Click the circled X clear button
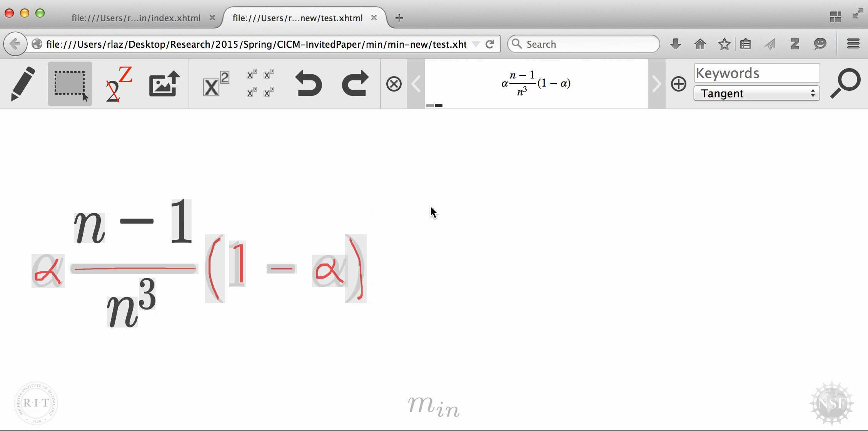The height and width of the screenshot is (431, 868). pyautogui.click(x=394, y=84)
